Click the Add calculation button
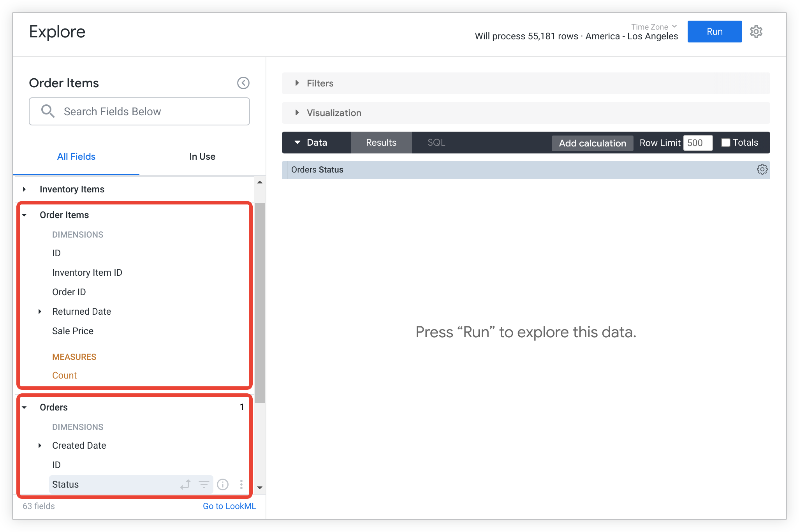 point(592,143)
